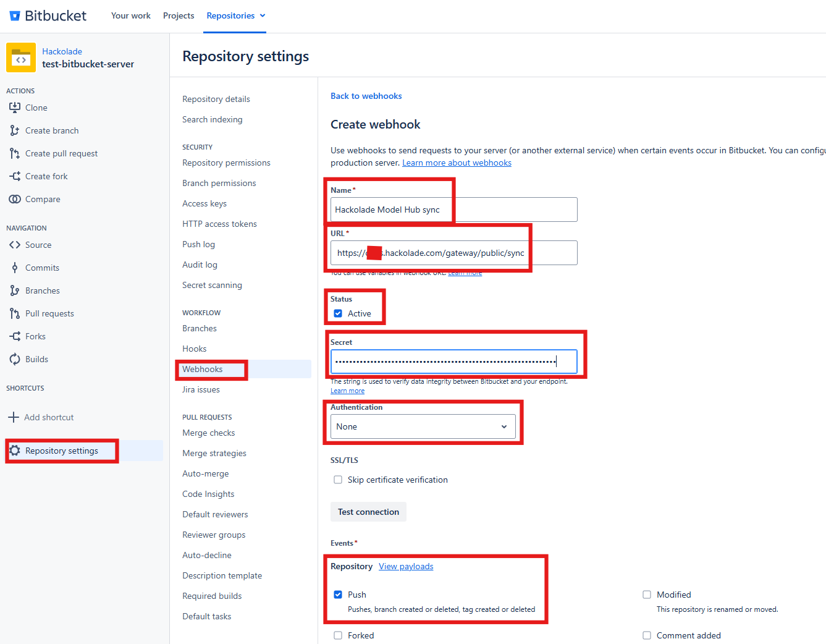Screen dimensions: 826x644
Task: Click the Create branch icon
Action: (x=15, y=130)
